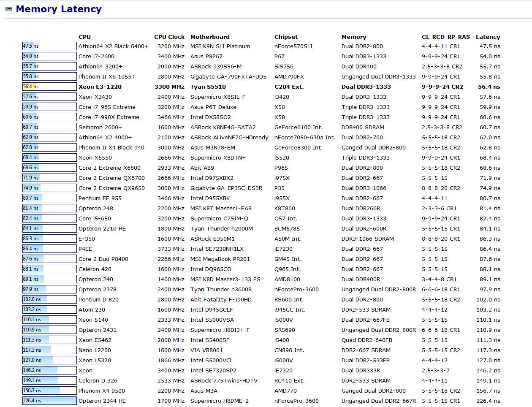532x407 pixels.
Task: Click the nForce570SLI chipset cell
Action: [293, 46]
